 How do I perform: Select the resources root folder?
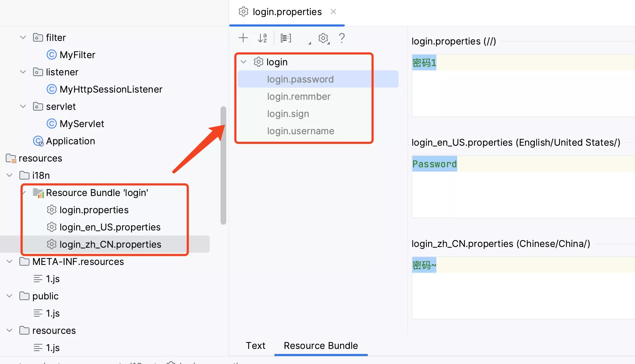click(x=40, y=158)
